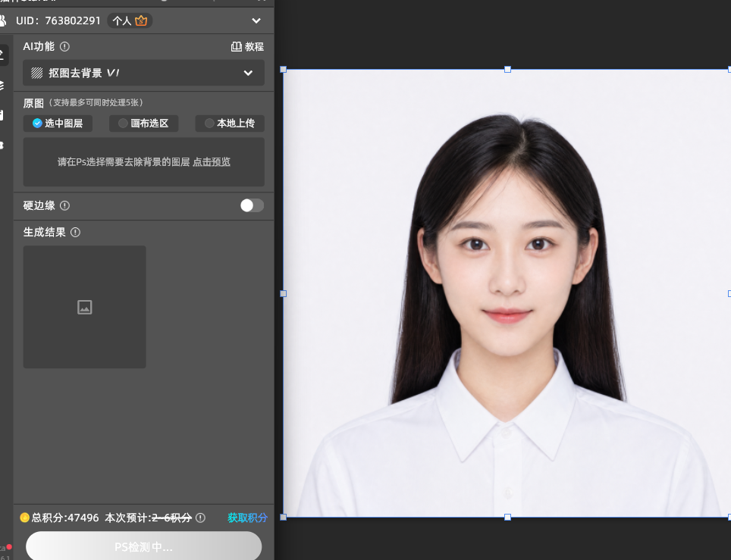
Task: Click the empty 生成结果 placeholder thumbnail
Action: click(x=84, y=307)
